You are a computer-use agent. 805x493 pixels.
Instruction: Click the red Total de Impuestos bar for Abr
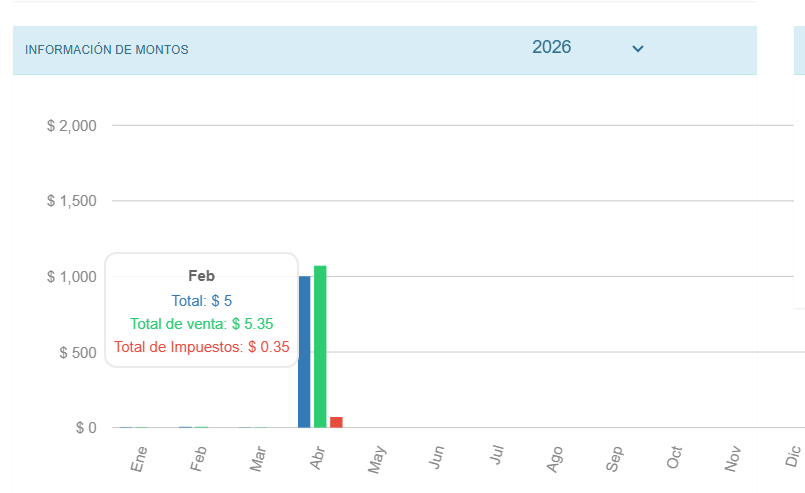pos(336,422)
